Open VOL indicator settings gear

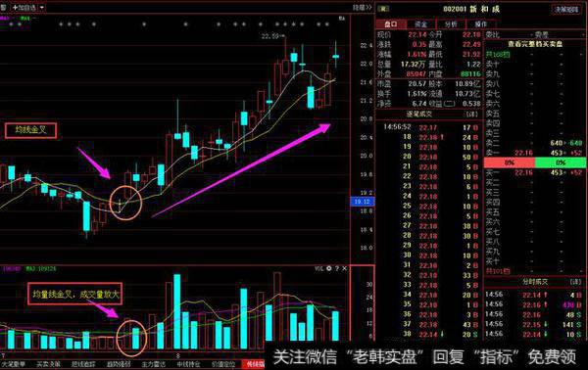tap(329, 268)
